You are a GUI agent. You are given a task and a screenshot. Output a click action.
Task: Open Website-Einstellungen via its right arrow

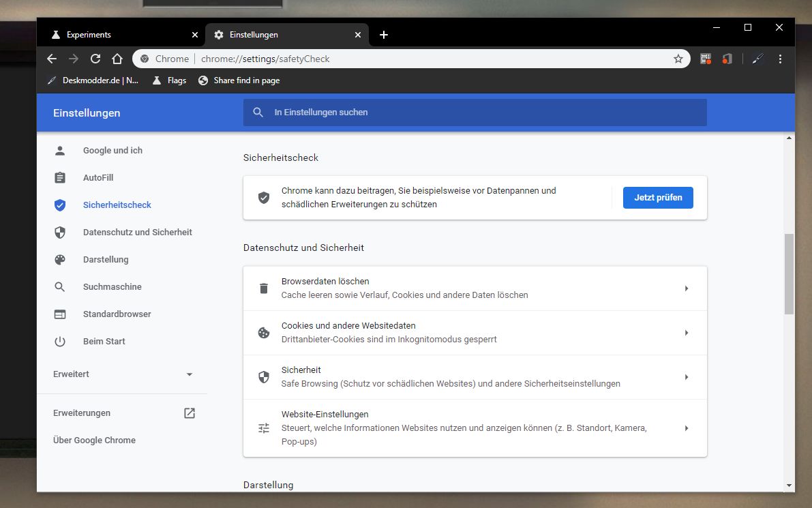coord(686,428)
